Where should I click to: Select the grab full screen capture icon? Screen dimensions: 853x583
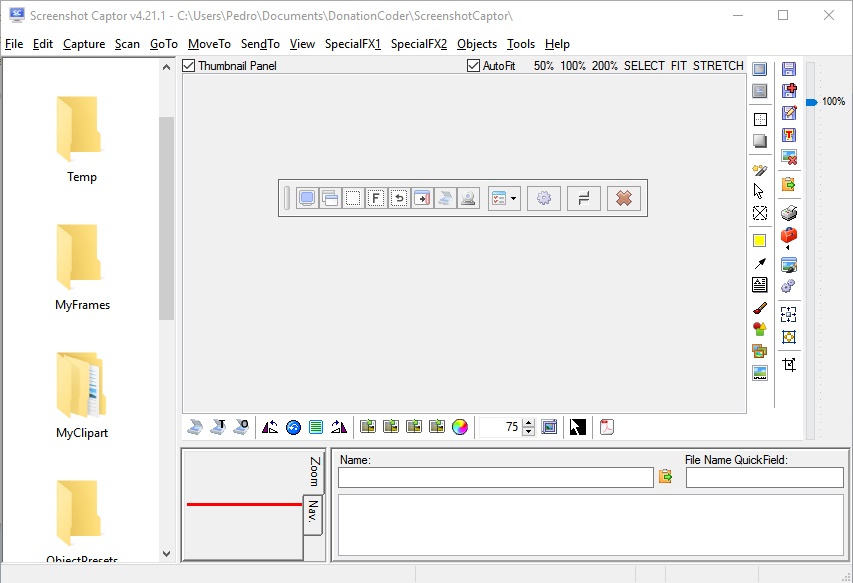click(x=306, y=198)
